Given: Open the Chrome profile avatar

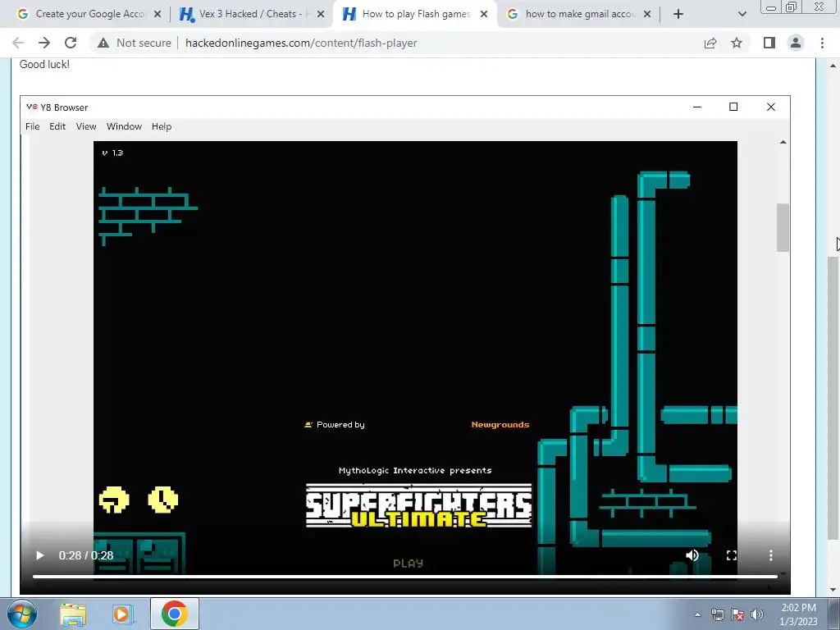Looking at the screenshot, I should (x=796, y=43).
